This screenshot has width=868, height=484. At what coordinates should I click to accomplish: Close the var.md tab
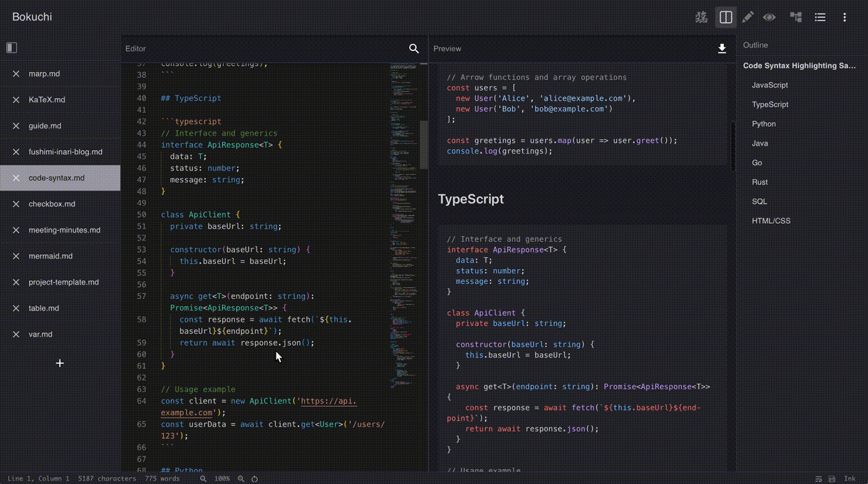(16, 334)
